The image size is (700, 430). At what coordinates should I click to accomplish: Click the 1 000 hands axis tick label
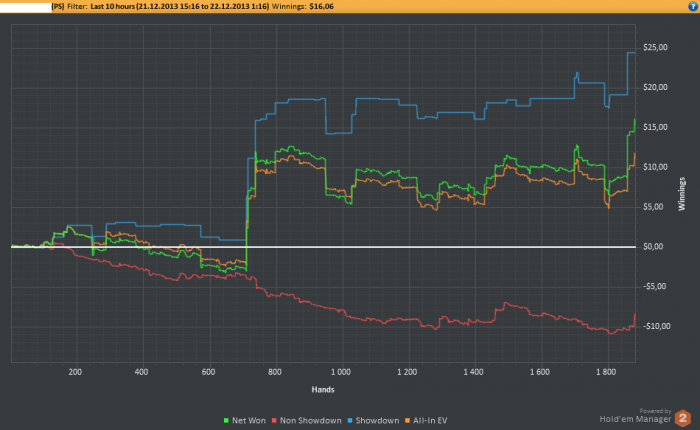pos(341,372)
